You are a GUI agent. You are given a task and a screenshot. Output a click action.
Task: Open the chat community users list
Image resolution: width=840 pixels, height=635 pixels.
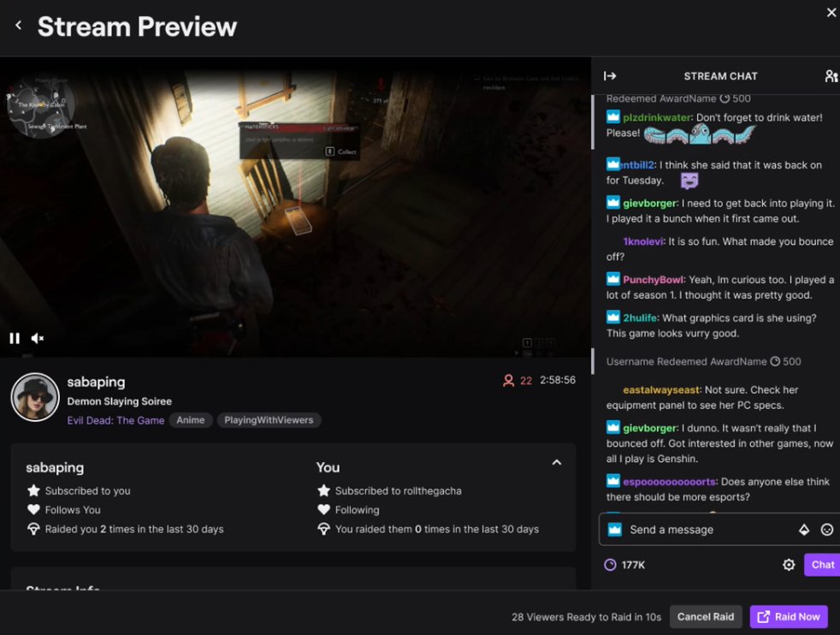coord(831,76)
